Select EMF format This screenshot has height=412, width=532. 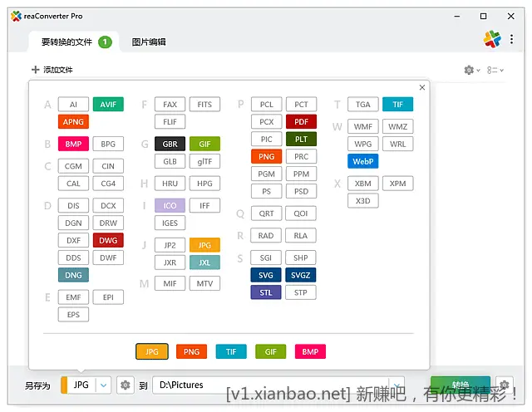pyautogui.click(x=73, y=297)
